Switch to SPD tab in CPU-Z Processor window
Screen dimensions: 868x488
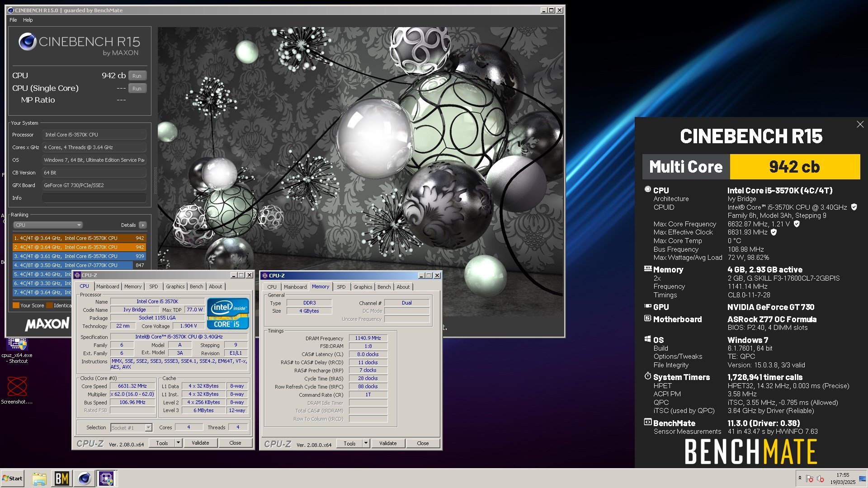click(x=154, y=286)
